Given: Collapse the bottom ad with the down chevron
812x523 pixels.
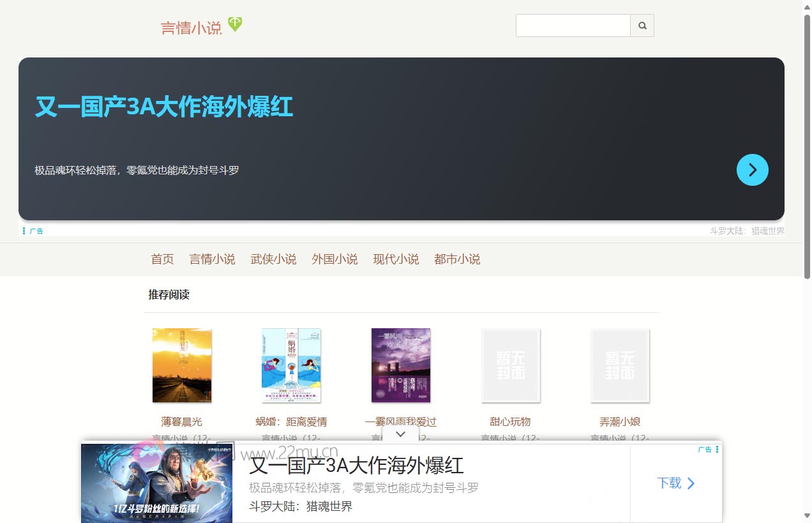Looking at the screenshot, I should (400, 434).
